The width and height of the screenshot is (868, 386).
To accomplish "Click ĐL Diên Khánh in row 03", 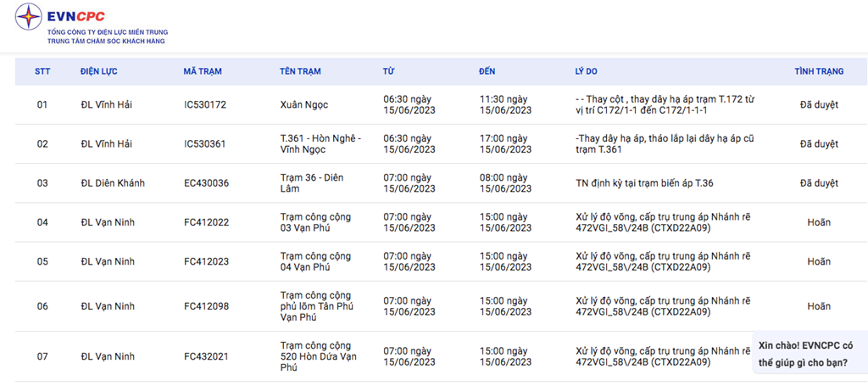I will tap(113, 183).
